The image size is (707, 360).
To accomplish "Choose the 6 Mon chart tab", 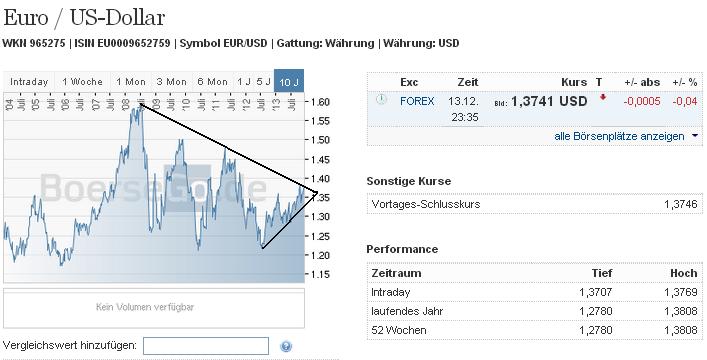I will point(212,82).
